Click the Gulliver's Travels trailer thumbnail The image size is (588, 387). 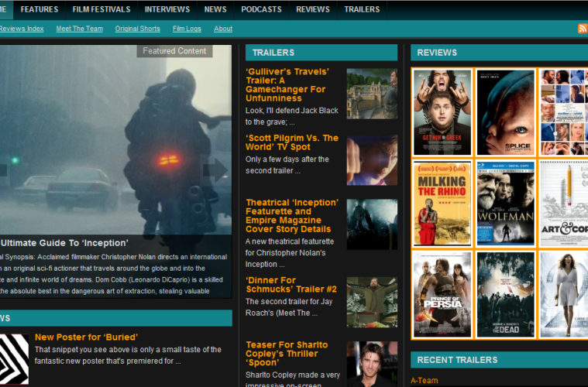[372, 94]
